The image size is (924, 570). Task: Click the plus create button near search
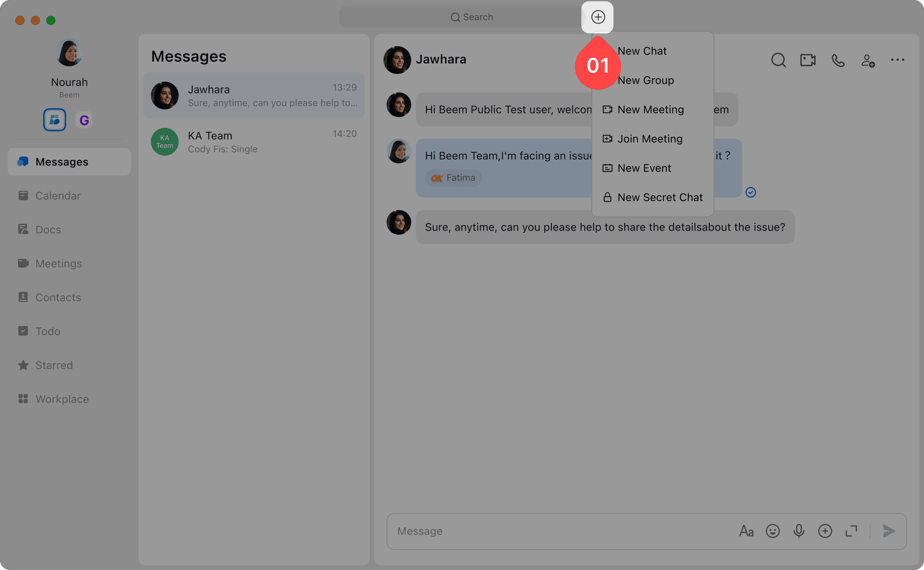598,17
